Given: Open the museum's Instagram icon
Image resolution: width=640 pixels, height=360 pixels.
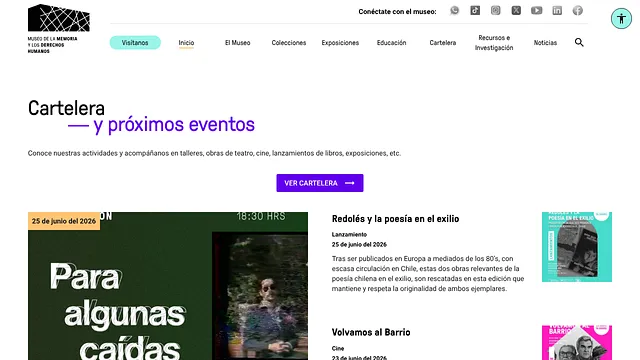Looking at the screenshot, I should (x=496, y=11).
